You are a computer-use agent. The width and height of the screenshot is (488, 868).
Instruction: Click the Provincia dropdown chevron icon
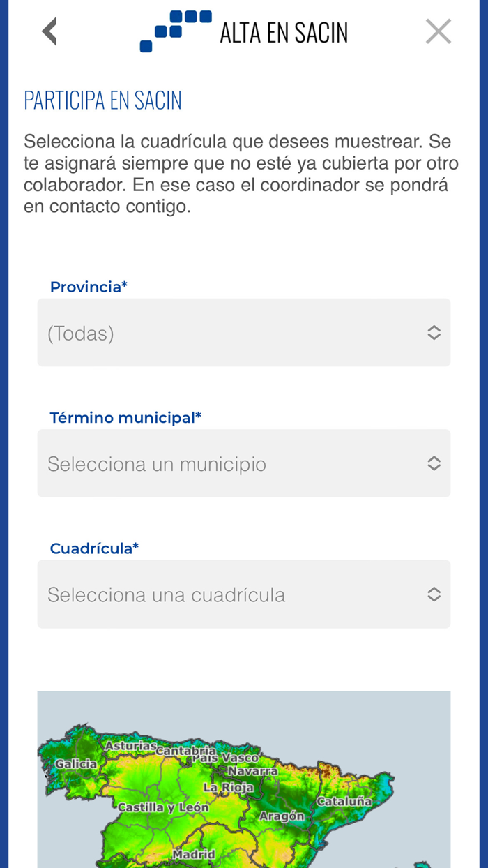(433, 333)
